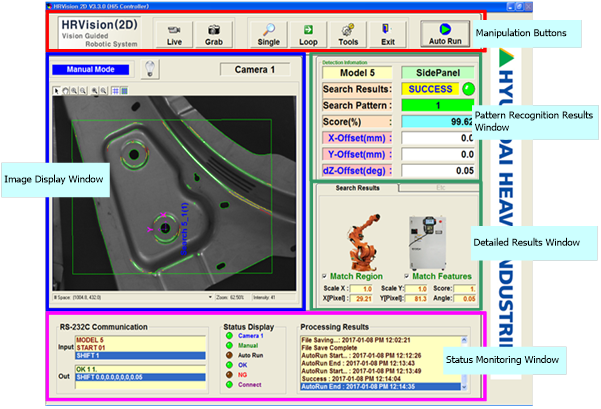Click the Search Pattern value 1

click(438, 105)
